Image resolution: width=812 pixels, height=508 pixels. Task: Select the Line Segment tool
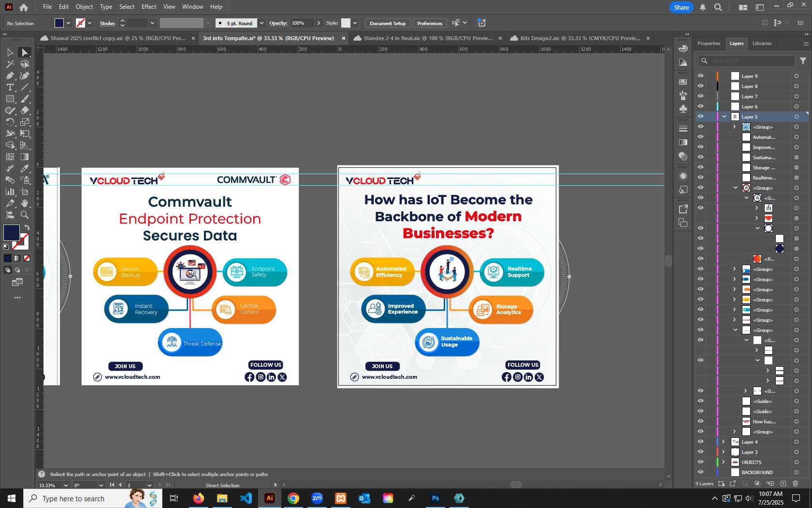coord(25,87)
